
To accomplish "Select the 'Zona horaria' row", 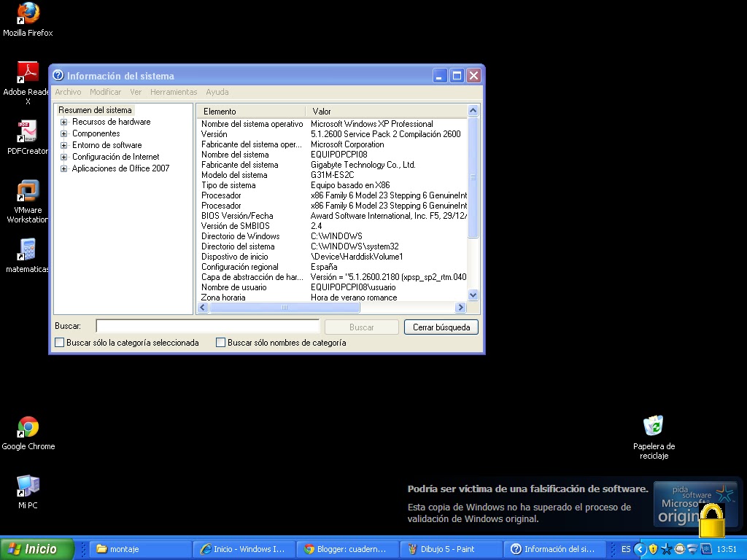I will 333,297.
